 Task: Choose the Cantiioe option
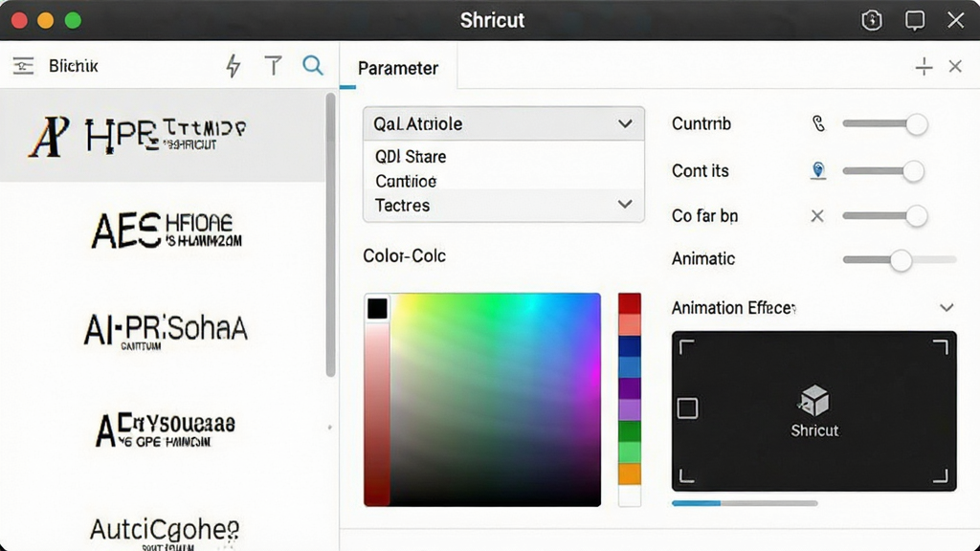click(406, 181)
